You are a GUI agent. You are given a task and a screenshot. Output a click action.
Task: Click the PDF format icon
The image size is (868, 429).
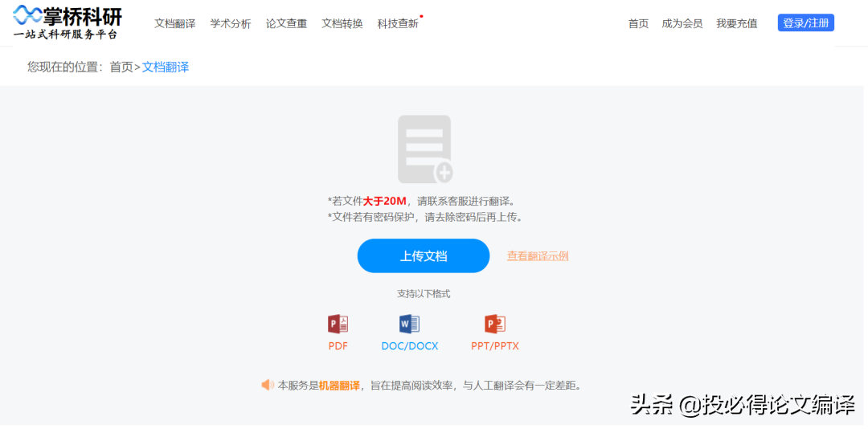point(338,324)
